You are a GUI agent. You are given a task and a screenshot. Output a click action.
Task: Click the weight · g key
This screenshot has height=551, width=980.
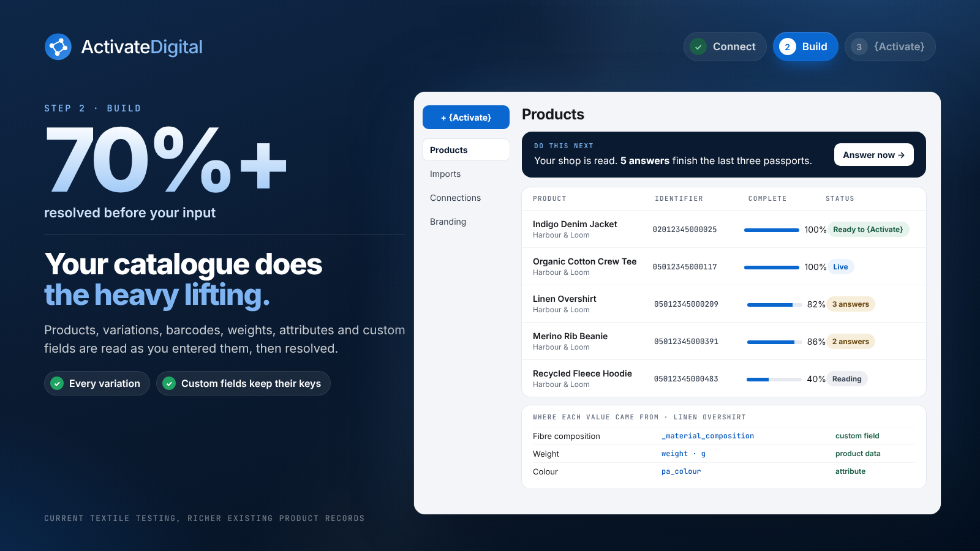[684, 454]
